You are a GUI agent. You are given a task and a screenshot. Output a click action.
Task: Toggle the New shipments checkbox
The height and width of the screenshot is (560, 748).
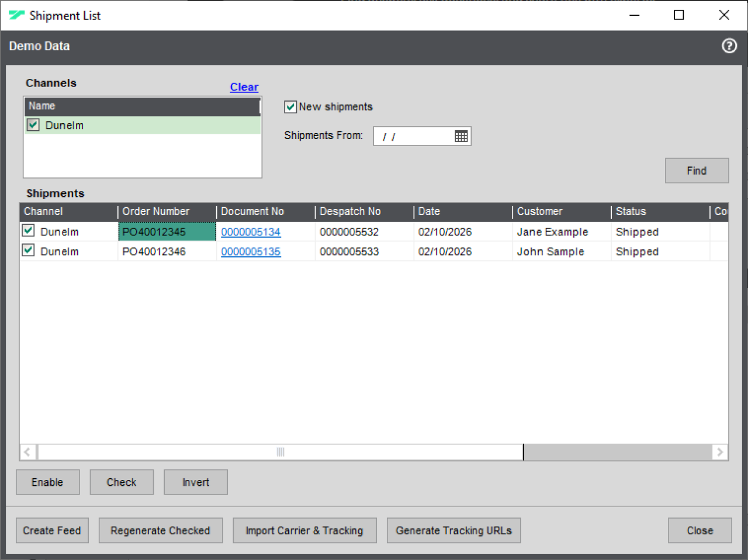coord(290,107)
